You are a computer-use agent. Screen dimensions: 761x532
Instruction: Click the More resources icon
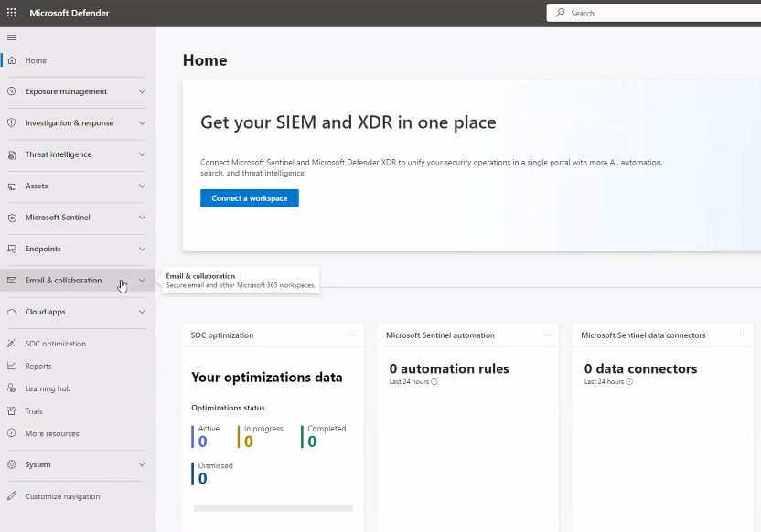pos(11,433)
